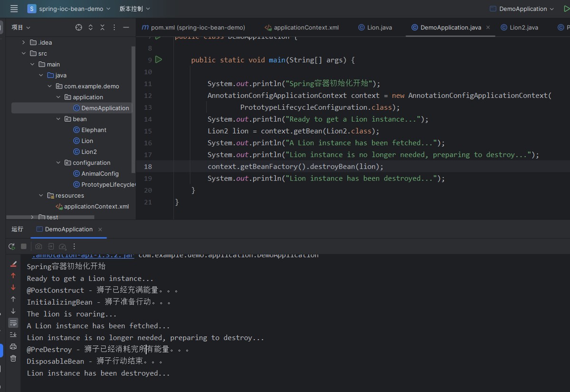Switch to the applicationContext.xml editor tab

[302, 28]
